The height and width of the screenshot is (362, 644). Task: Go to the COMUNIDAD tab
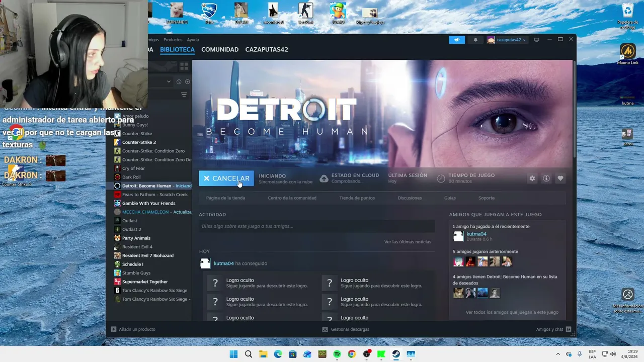(x=220, y=50)
